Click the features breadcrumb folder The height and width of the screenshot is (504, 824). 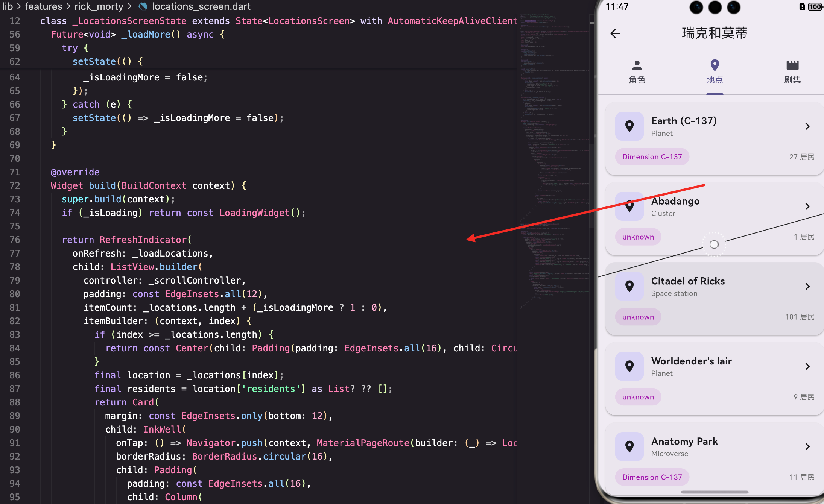click(44, 6)
